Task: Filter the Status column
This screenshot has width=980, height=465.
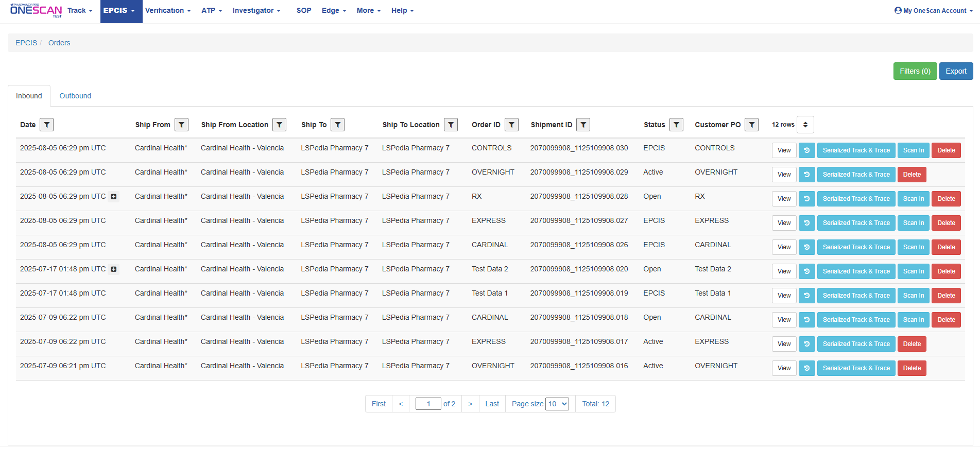Action: (x=676, y=125)
